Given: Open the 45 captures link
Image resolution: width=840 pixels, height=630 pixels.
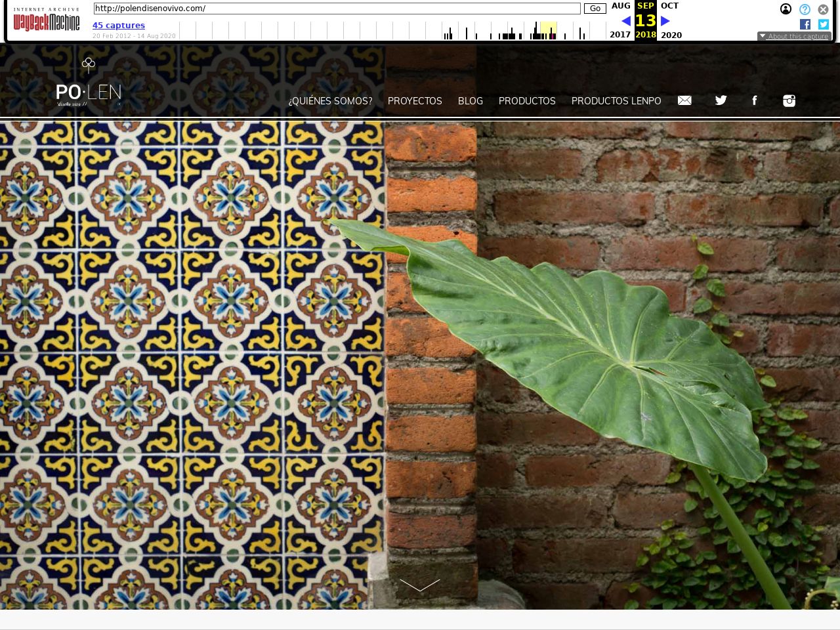Looking at the screenshot, I should coord(119,26).
